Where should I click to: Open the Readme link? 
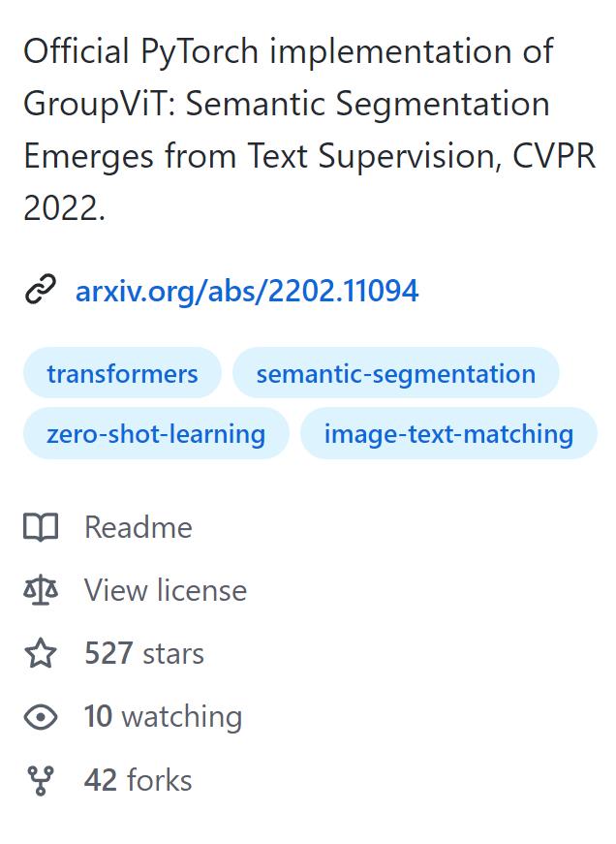tap(138, 527)
